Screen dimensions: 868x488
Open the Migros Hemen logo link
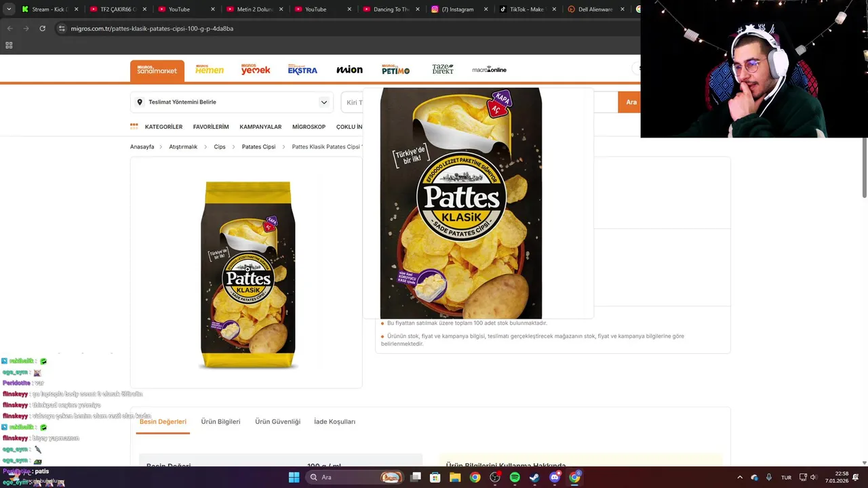pos(210,70)
